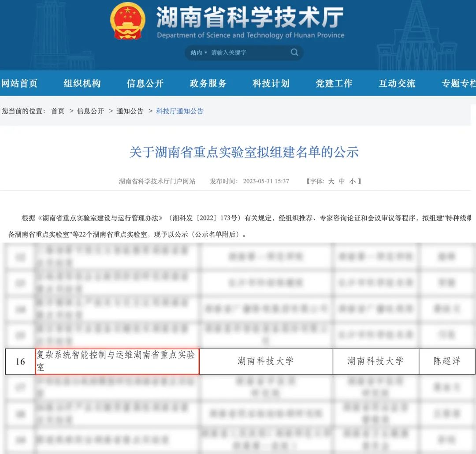Click 科技厅通知公告 breadcrumb link
Viewport: 476px width, 454px height.
(180, 111)
